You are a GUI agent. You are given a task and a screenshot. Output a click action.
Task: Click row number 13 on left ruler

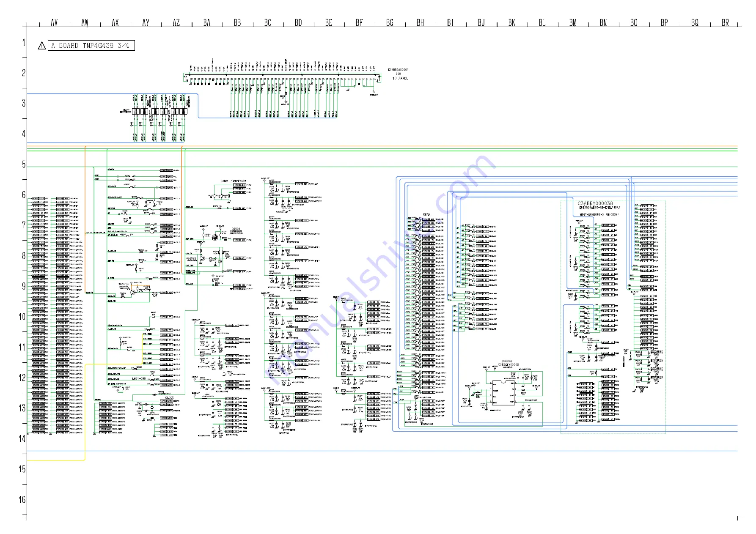pos(22,408)
